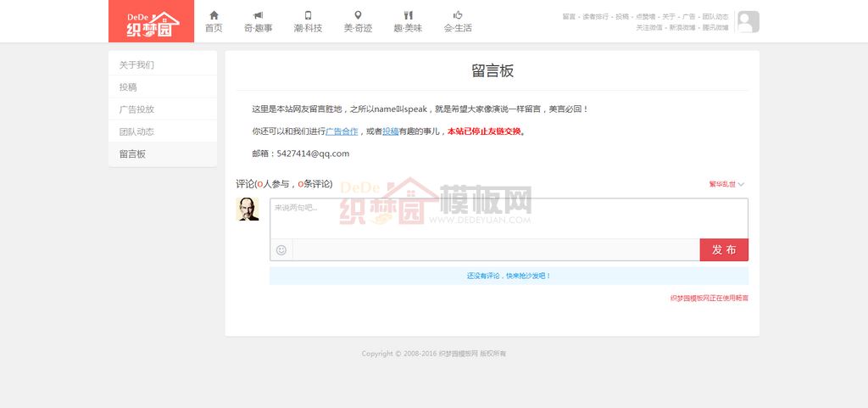Click the DeDe 织梦园 site logo
This screenshot has width=868, height=408.
[151, 21]
